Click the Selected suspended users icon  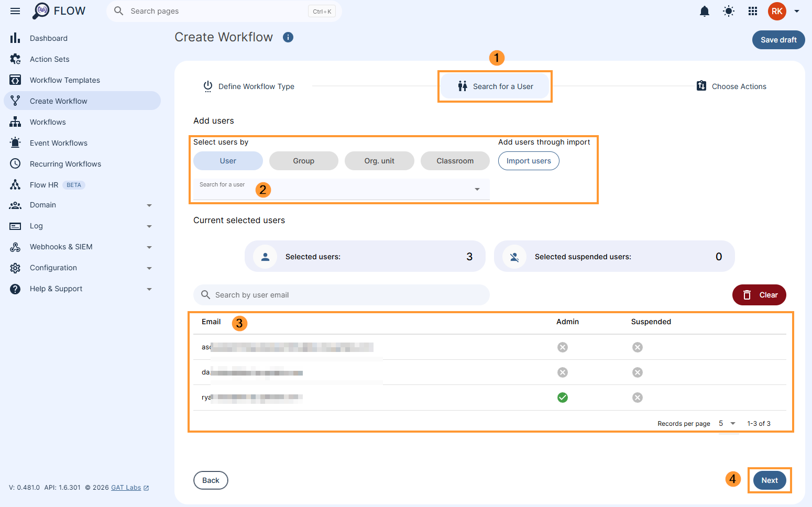pos(514,257)
